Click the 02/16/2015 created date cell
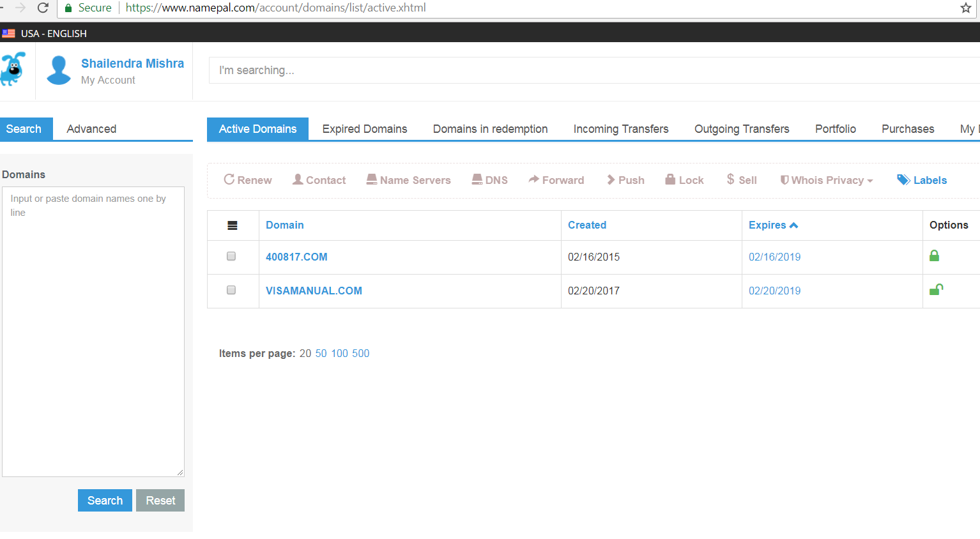The width and height of the screenshot is (980, 539). pyautogui.click(x=593, y=257)
